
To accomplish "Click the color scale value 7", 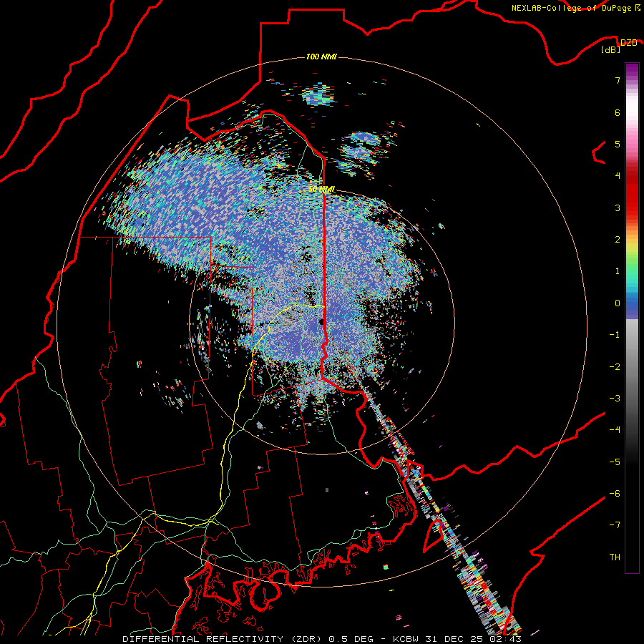I will click(x=618, y=80).
